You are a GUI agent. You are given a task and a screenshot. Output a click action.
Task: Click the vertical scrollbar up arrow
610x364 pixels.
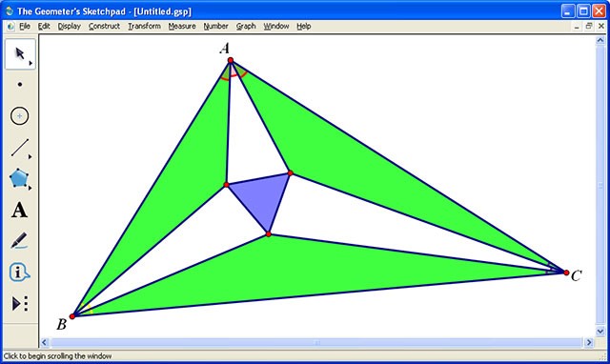click(x=600, y=40)
